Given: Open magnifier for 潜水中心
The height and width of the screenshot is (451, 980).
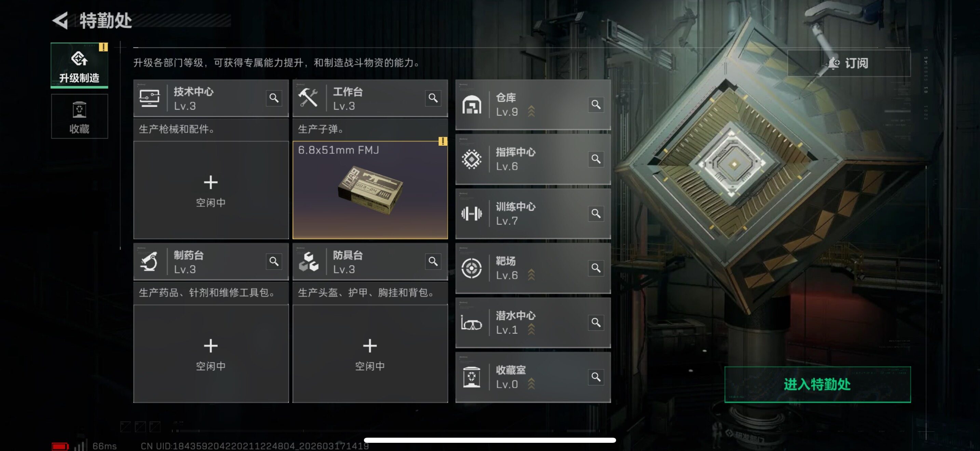Looking at the screenshot, I should (596, 323).
